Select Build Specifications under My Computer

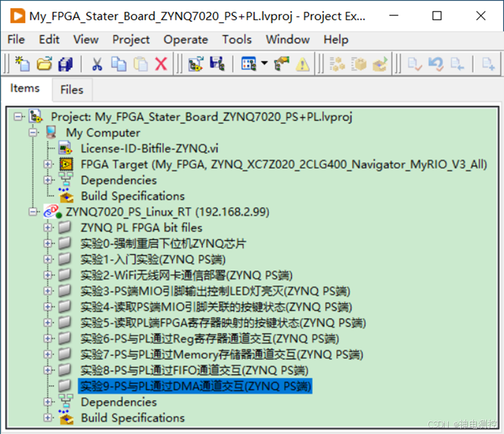pyautogui.click(x=133, y=196)
